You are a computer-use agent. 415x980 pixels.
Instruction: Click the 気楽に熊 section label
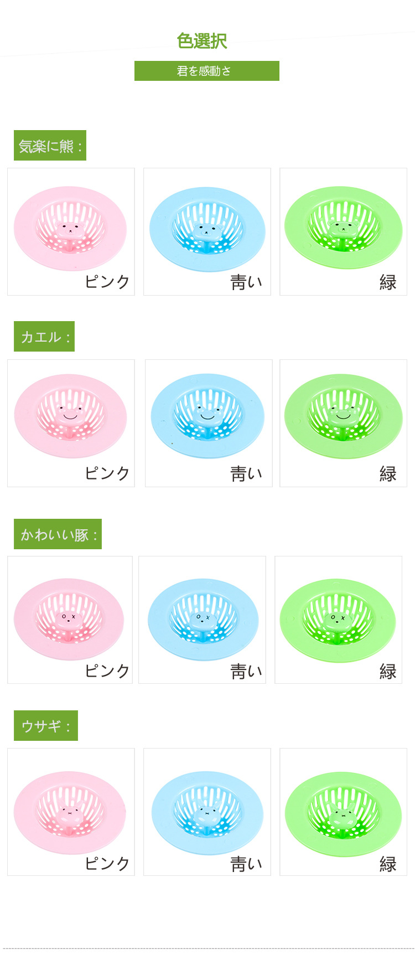point(50,146)
